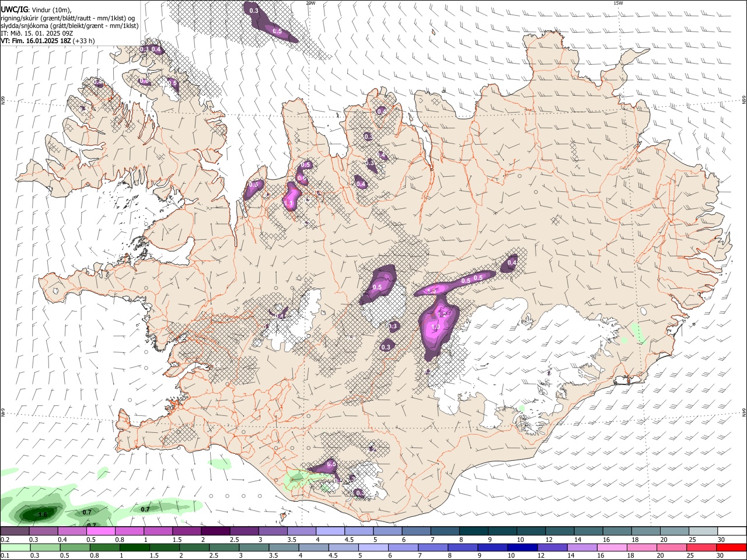The height and width of the screenshot is (560, 747).
Task: Select rain legend swatch between 1 and 1.5
Action: tap(134, 547)
